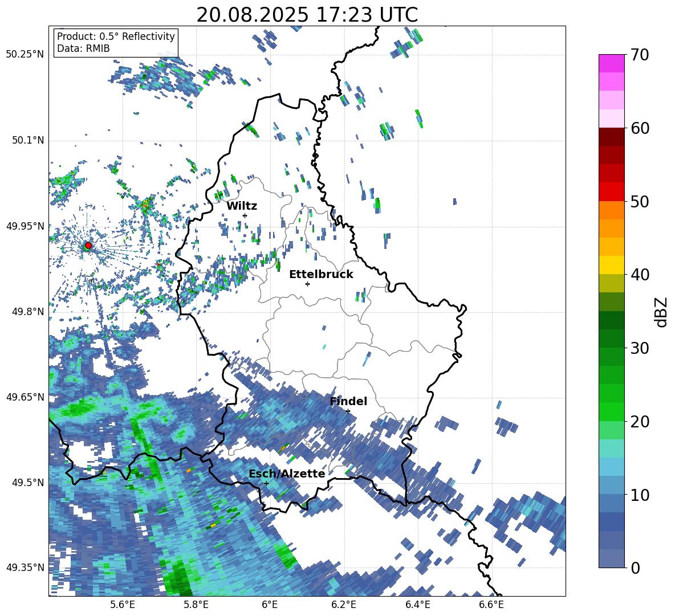
Task: Pick the yellow swatch just above 40 dBZ
Action: tap(611, 265)
